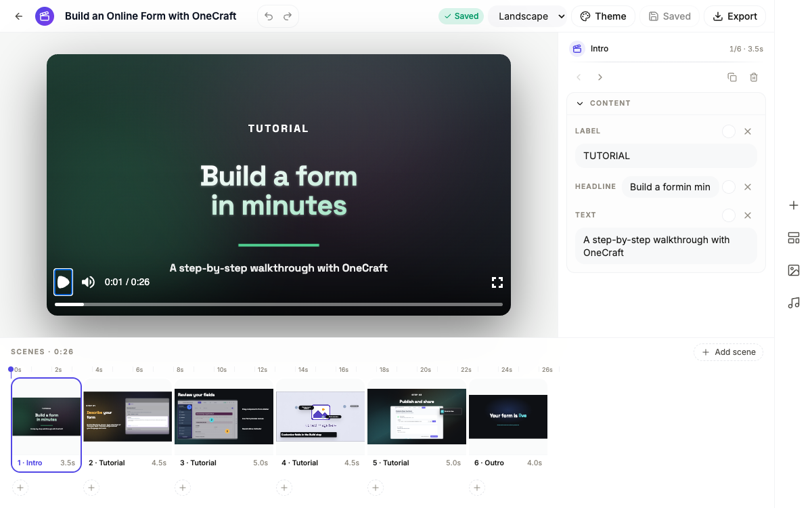Image resolution: width=812 pixels, height=508 pixels.
Task: Insert scene via plus below scene 2
Action: click(91, 488)
